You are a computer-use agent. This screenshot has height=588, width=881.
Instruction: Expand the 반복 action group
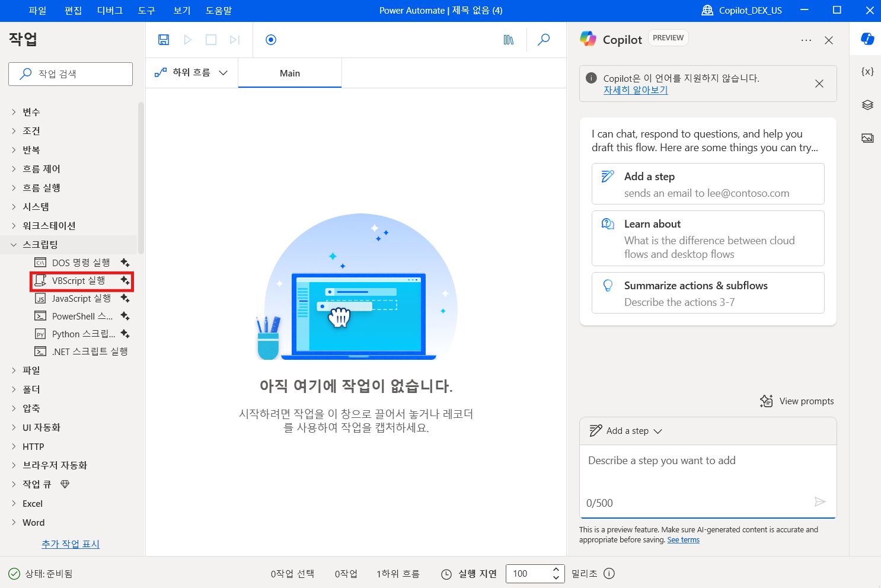coord(14,150)
